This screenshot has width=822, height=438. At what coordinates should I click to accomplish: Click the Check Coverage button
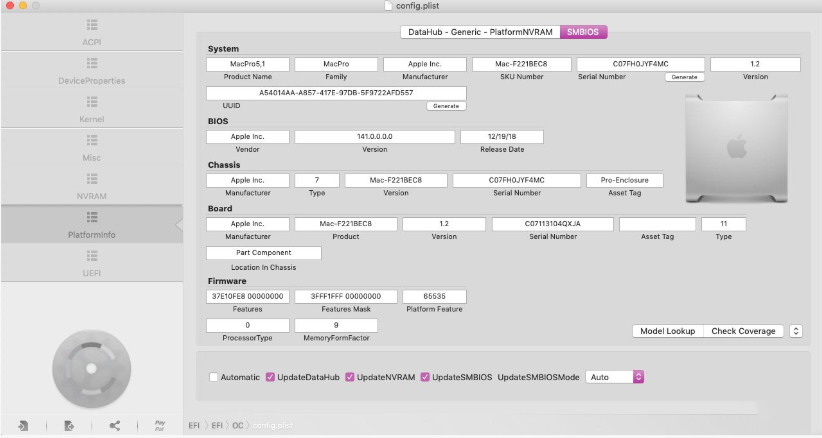click(743, 331)
